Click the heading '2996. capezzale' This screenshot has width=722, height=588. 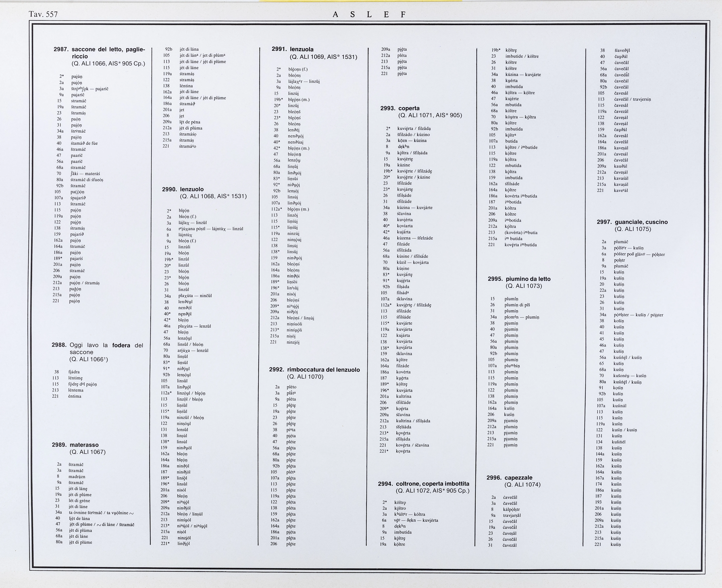(x=509, y=478)
